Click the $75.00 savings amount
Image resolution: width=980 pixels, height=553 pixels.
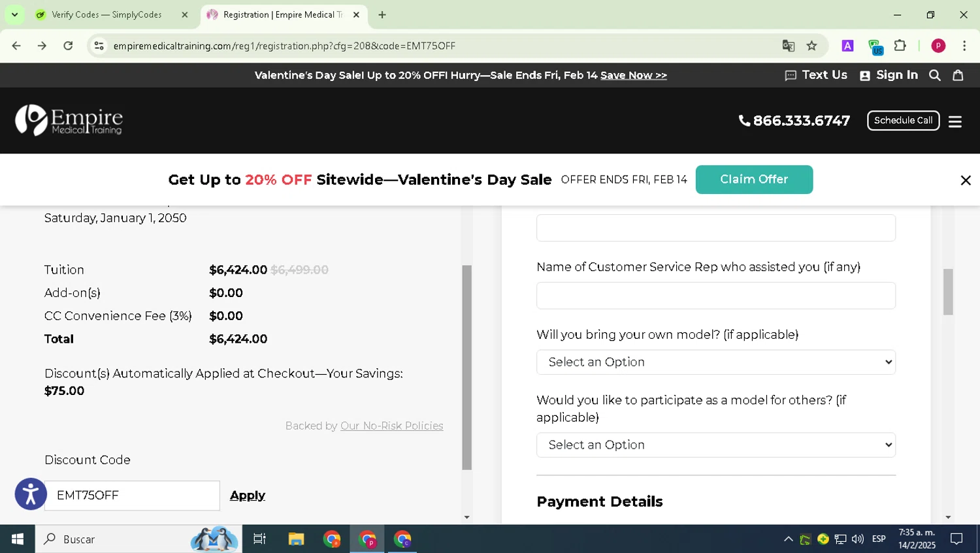64,391
